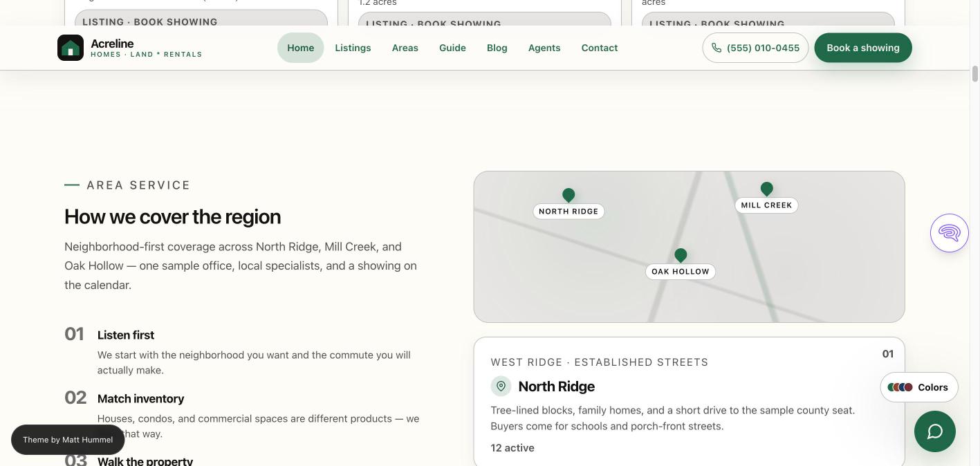Select the North Ridge map label
The height and width of the screenshot is (466, 980).
[x=568, y=212]
